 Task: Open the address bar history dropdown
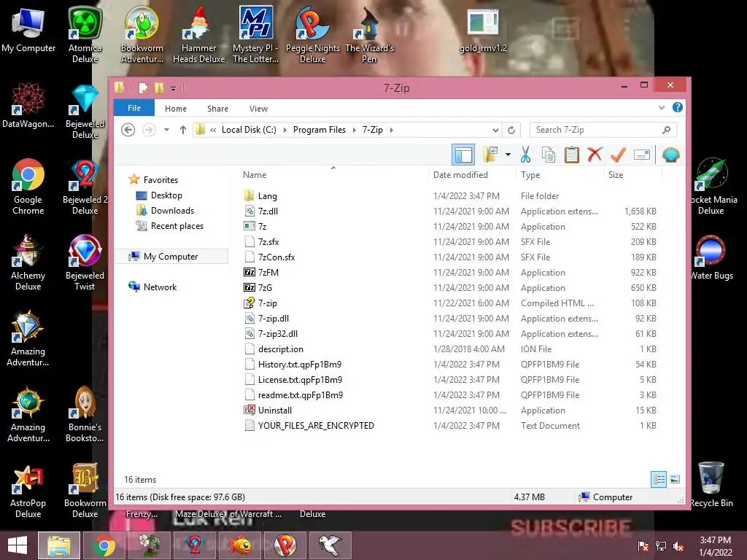(495, 130)
